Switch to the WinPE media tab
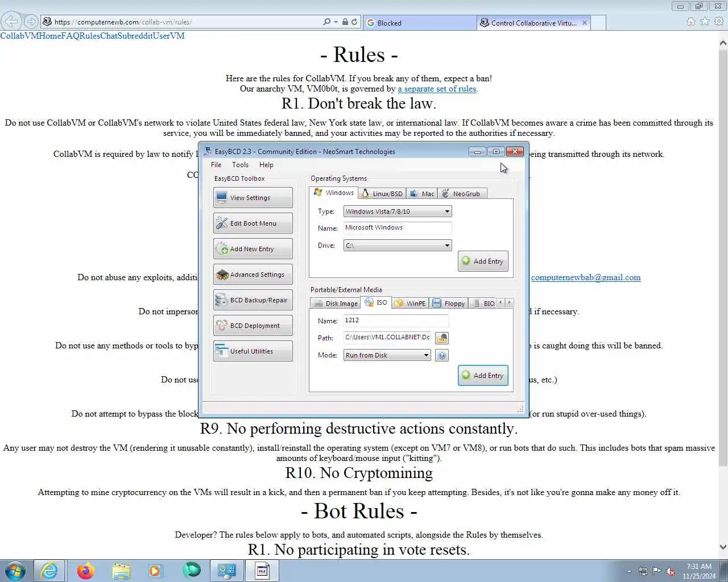This screenshot has height=582, width=728. (410, 304)
